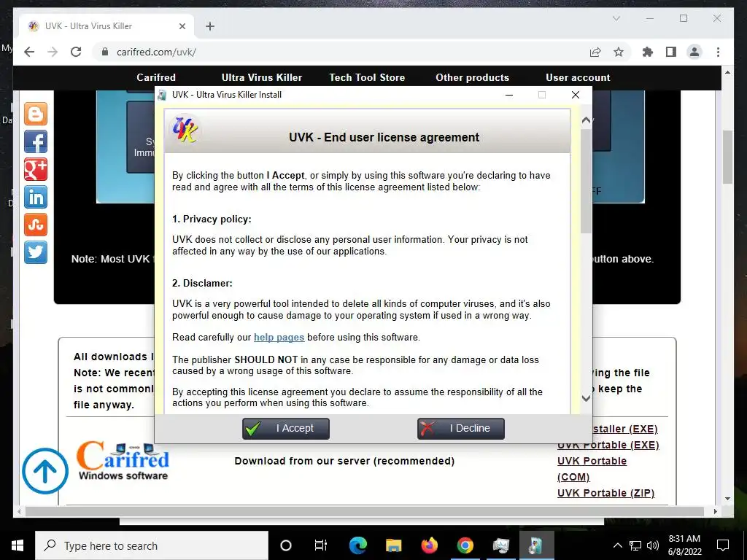Open the Tech Tool Store menu
The width and height of the screenshot is (747, 560).
[367, 77]
